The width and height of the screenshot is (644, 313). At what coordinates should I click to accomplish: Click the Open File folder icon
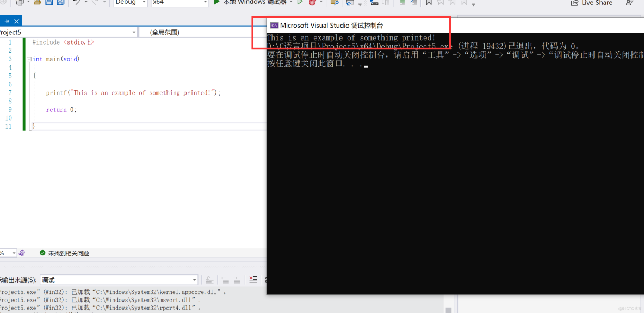point(38,3)
